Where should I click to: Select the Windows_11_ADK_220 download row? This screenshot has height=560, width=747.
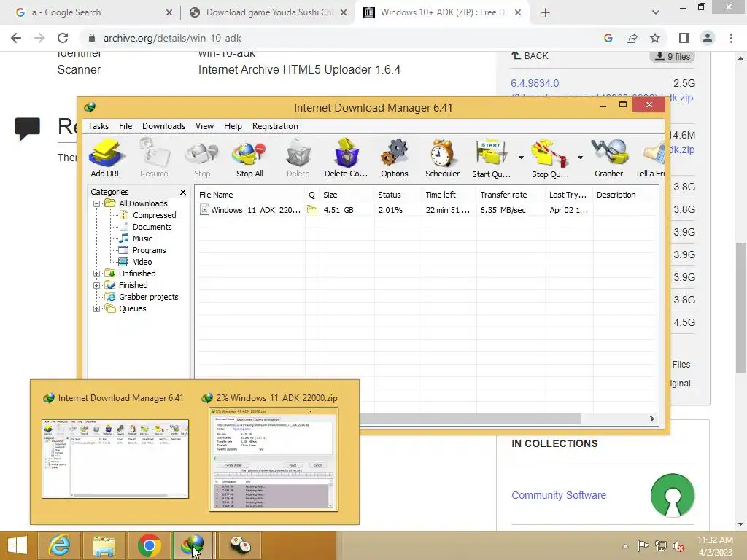click(426, 210)
